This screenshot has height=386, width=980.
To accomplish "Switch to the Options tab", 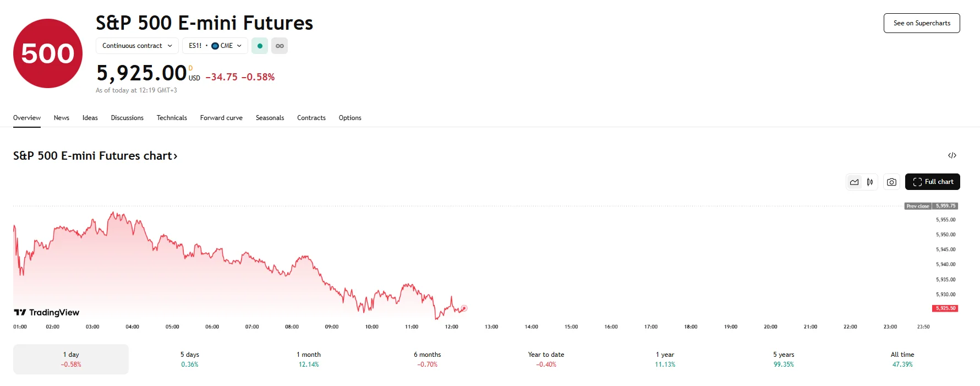I will click(350, 118).
